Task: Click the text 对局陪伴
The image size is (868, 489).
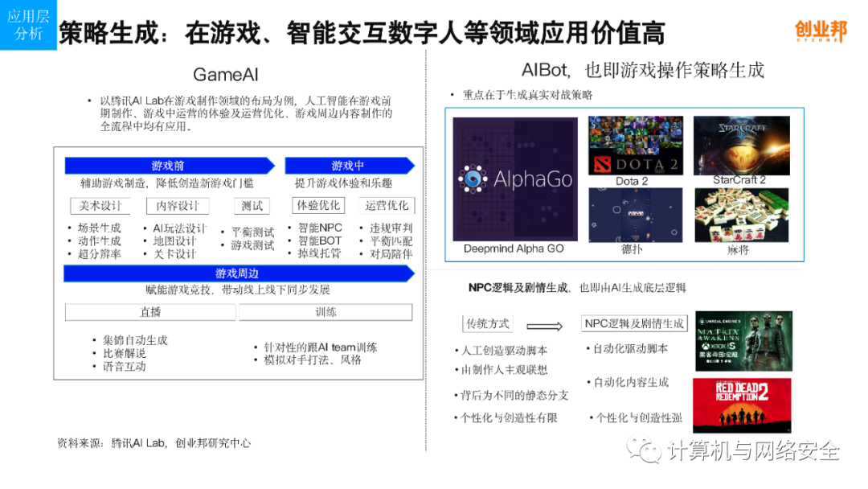Action: pyautogui.click(x=391, y=254)
